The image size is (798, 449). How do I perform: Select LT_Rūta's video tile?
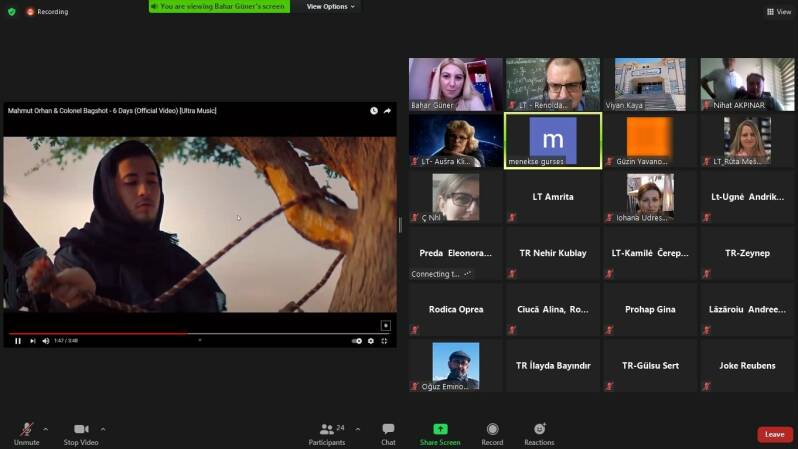click(x=747, y=141)
